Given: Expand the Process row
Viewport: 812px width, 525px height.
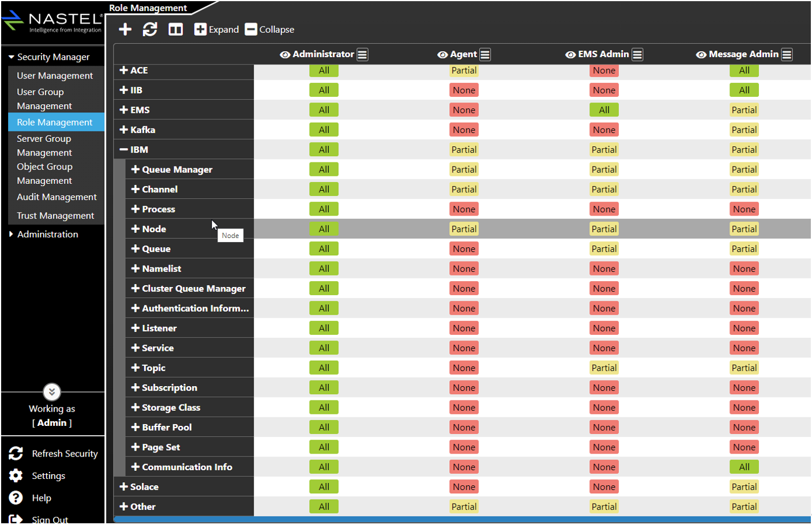Looking at the screenshot, I should click(136, 209).
